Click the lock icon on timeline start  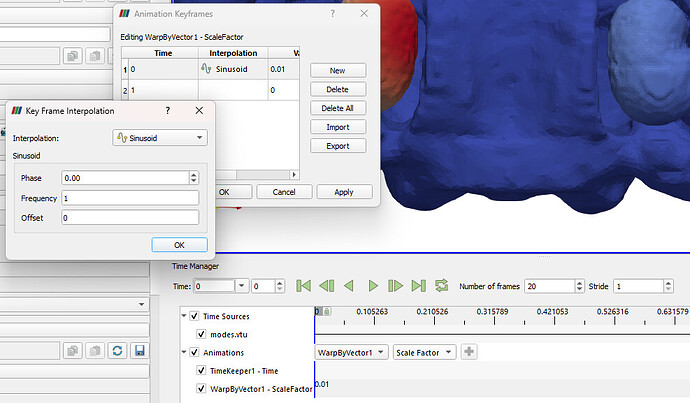(327, 311)
